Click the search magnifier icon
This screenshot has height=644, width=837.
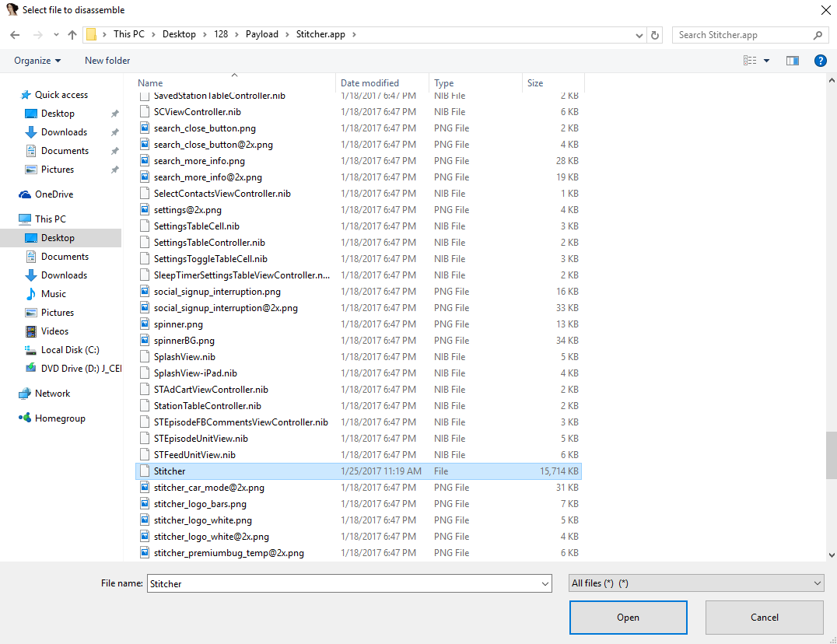(x=818, y=35)
